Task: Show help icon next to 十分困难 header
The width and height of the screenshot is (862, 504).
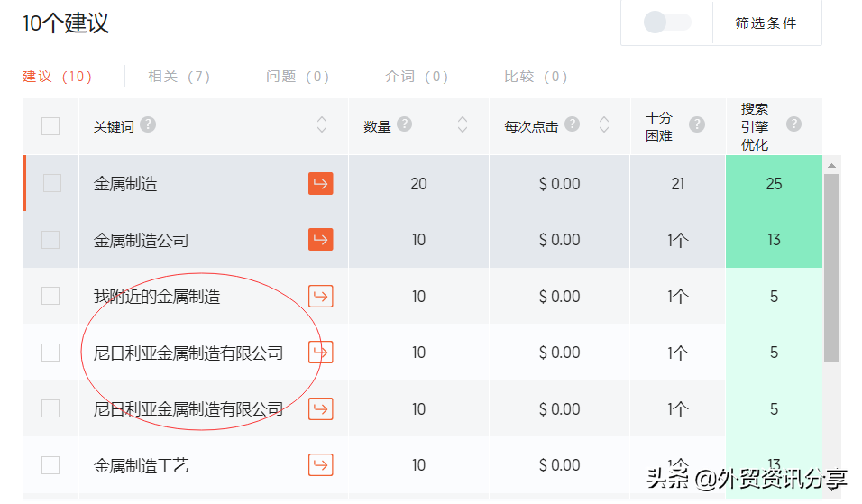Action: 697,124
